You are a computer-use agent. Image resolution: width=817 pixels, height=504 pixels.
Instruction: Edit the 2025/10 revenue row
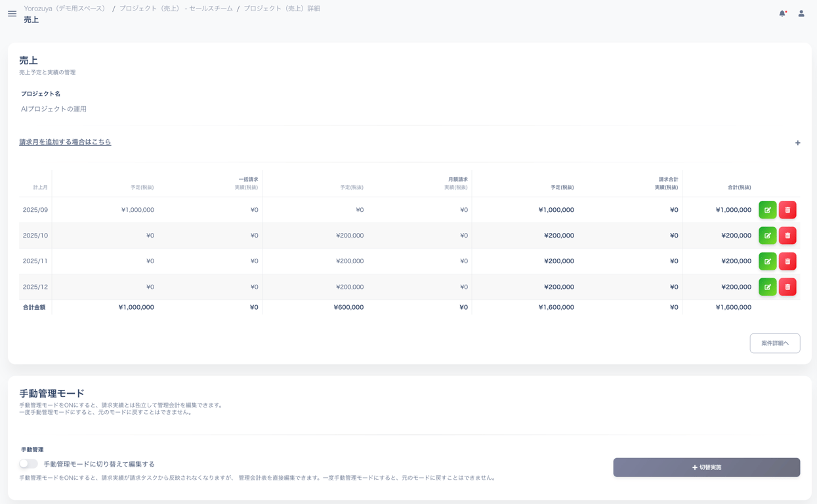767,236
